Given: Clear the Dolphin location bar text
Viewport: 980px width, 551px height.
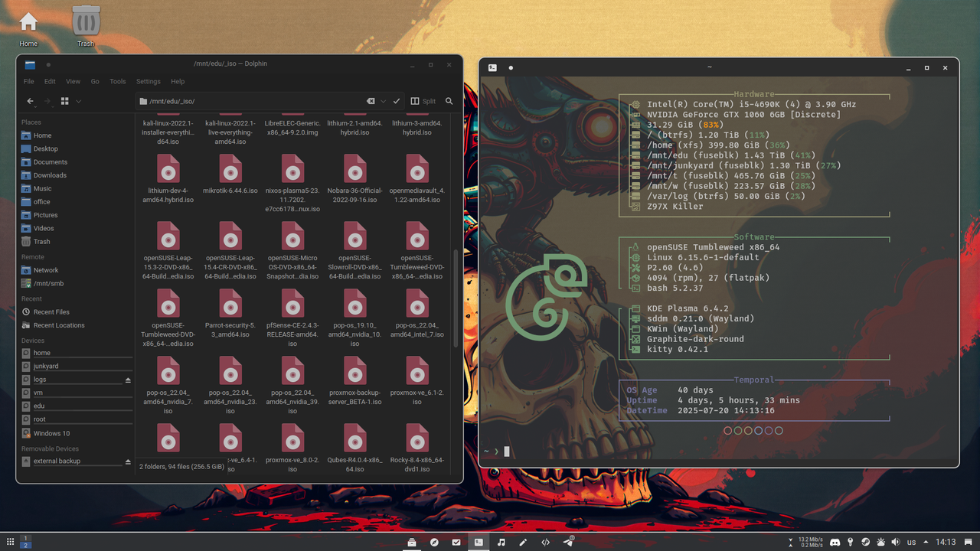Looking at the screenshot, I should tap(371, 101).
